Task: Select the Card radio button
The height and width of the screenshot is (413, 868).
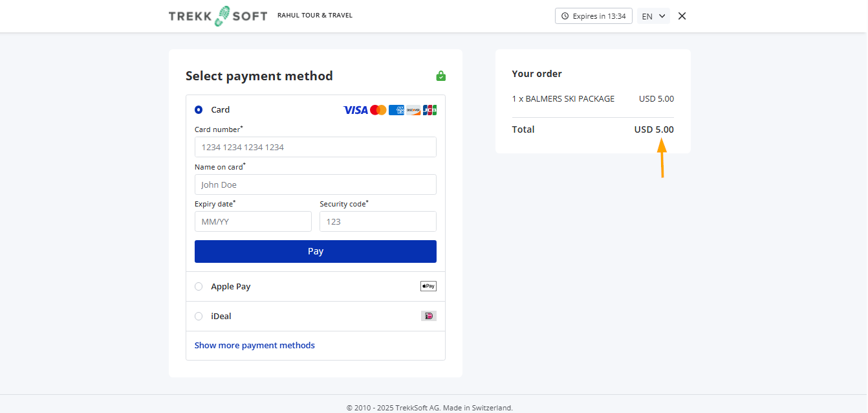Action: pos(199,110)
